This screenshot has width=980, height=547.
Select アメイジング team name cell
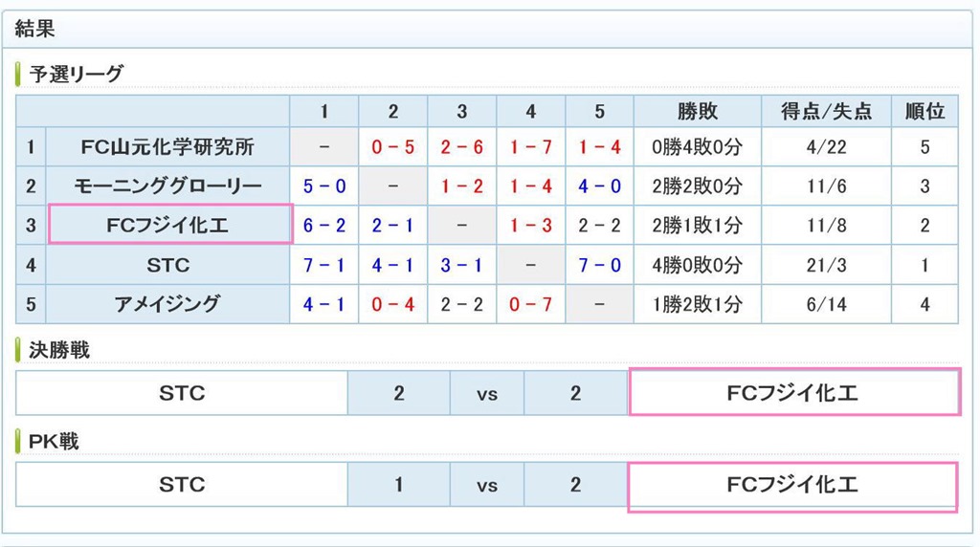pos(167,304)
